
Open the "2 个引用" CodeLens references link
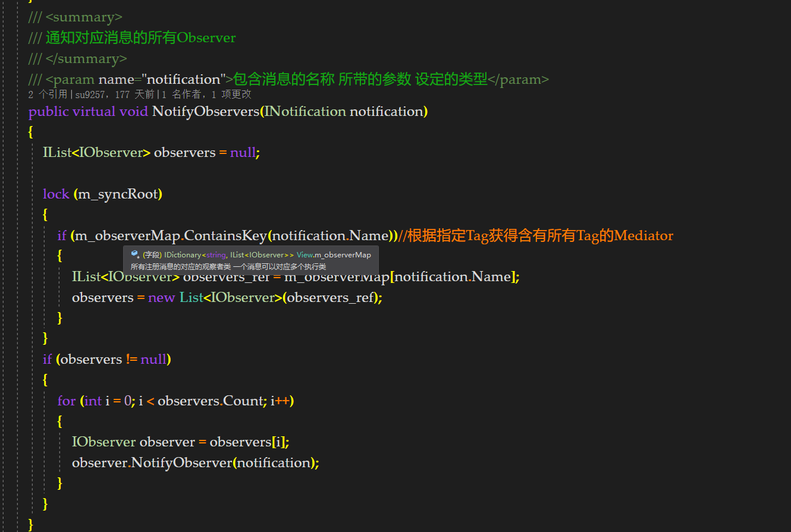[x=48, y=95]
